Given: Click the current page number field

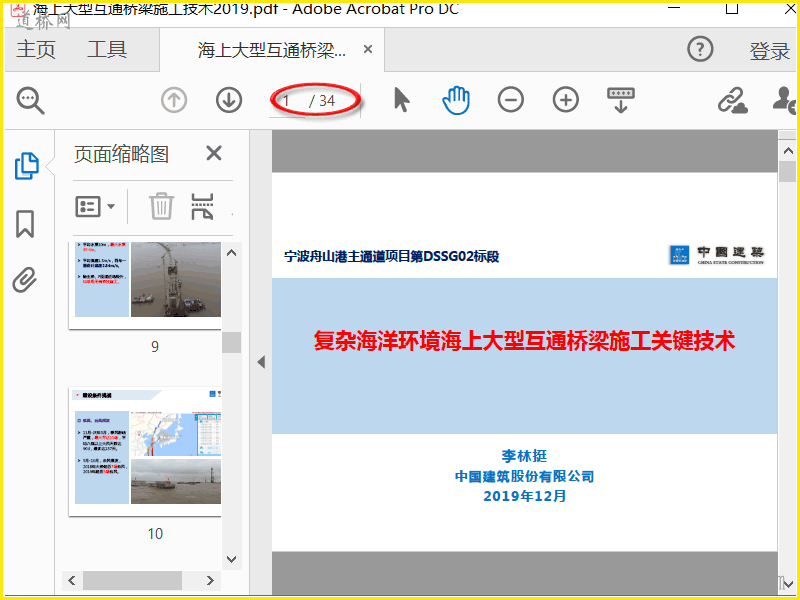Looking at the screenshot, I should (x=287, y=101).
